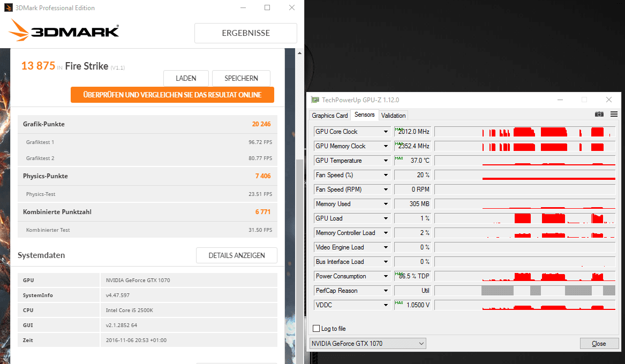The image size is (625, 364).
Task: Click the Physics-Test row
Action: 147,194
